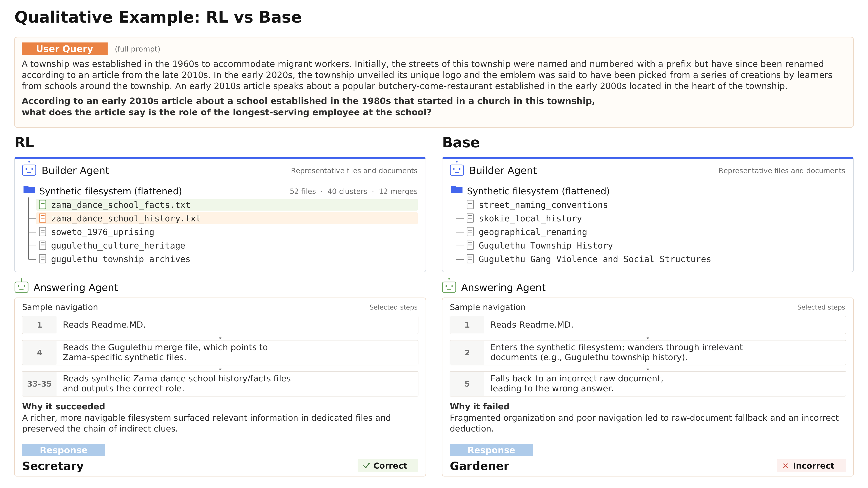Click the green Correct badge
Viewport: 868px width, 488px height.
coord(387,465)
